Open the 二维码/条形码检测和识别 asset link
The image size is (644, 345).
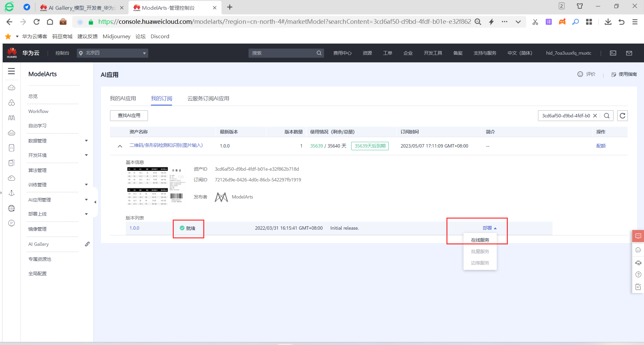click(166, 145)
